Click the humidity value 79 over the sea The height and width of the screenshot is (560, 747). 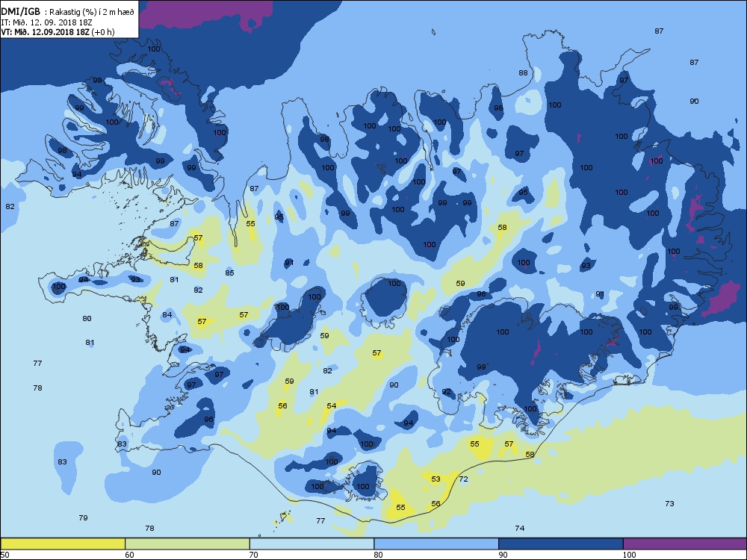click(83, 517)
